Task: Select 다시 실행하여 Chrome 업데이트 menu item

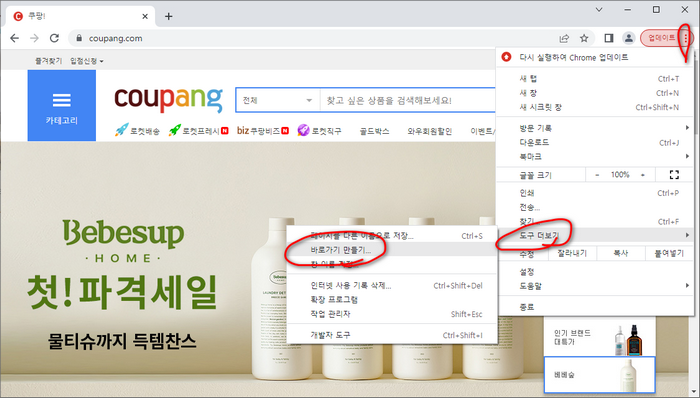Action: [x=594, y=57]
